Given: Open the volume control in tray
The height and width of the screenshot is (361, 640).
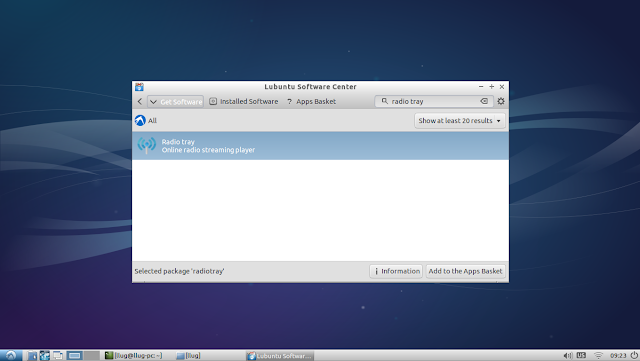Looking at the screenshot, I should click(x=567, y=356).
